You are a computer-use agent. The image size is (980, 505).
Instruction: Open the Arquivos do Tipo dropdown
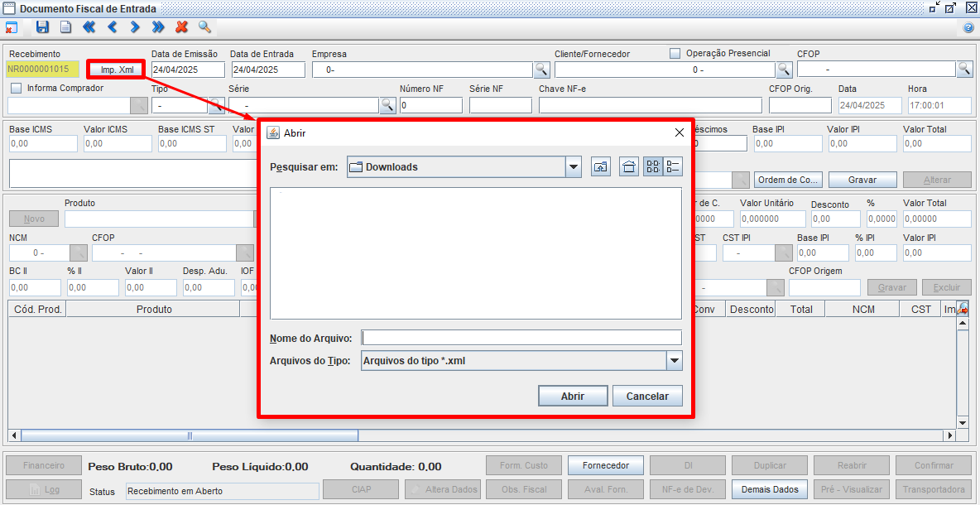click(675, 361)
